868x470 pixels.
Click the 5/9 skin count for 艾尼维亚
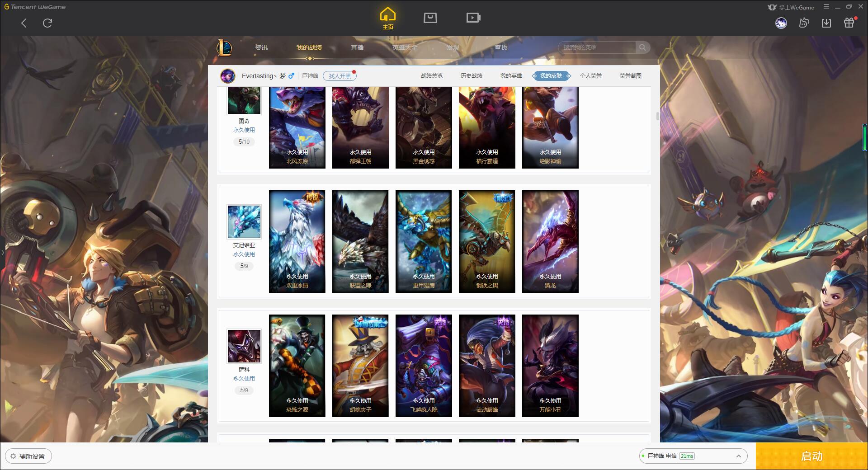click(x=244, y=266)
